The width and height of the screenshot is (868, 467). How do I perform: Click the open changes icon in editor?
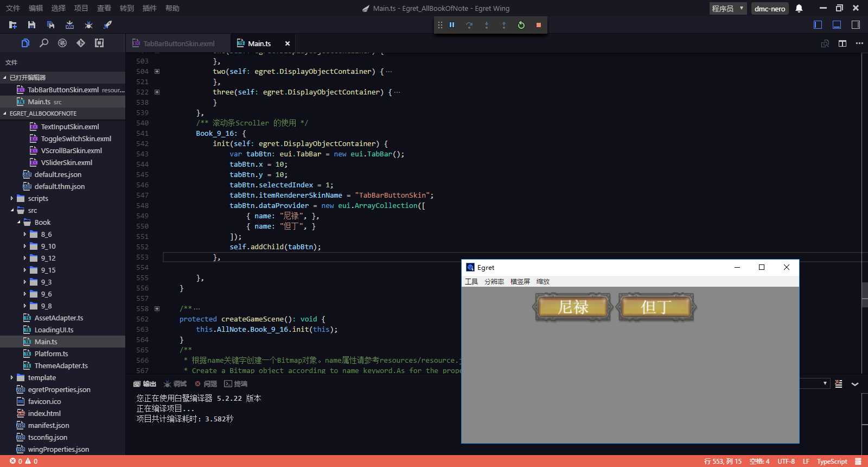(825, 43)
